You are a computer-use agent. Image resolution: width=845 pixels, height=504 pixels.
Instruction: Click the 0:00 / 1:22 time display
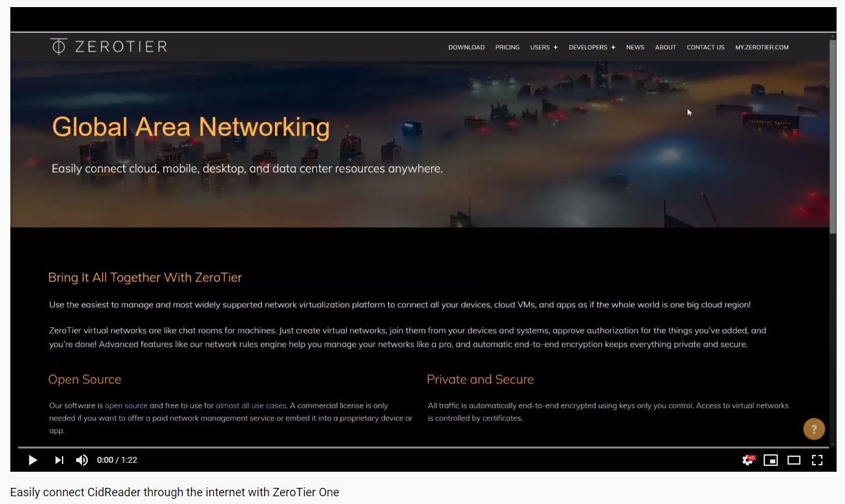click(117, 460)
